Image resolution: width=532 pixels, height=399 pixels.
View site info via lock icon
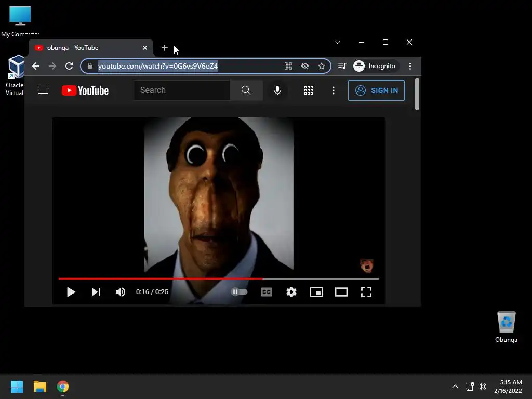point(89,66)
